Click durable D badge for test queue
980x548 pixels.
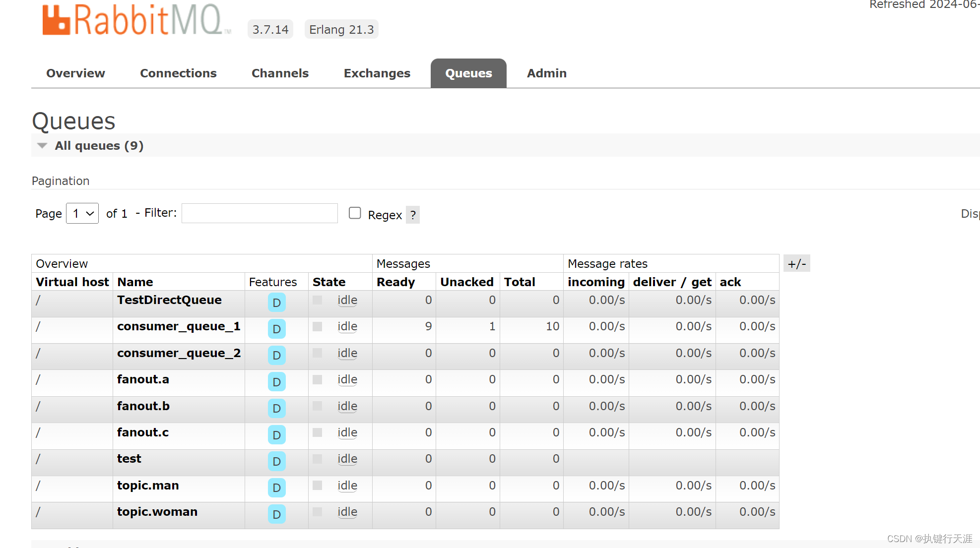(276, 461)
